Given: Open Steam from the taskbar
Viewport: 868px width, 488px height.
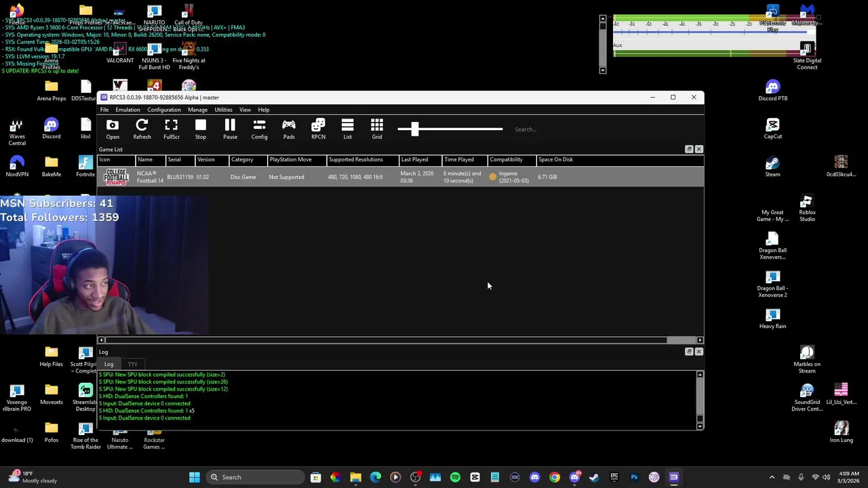Looking at the screenshot, I should pos(594,477).
